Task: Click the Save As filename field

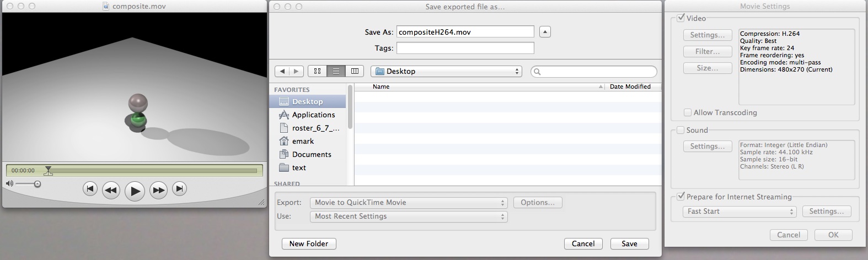Action: (x=465, y=31)
